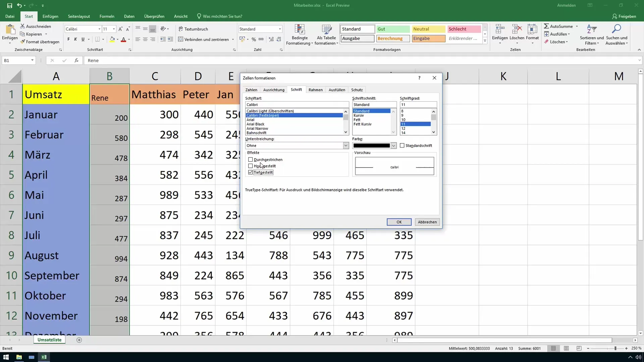
Task: Toggle the Durchgestrichen checkbox in Effekte
Action: click(251, 160)
